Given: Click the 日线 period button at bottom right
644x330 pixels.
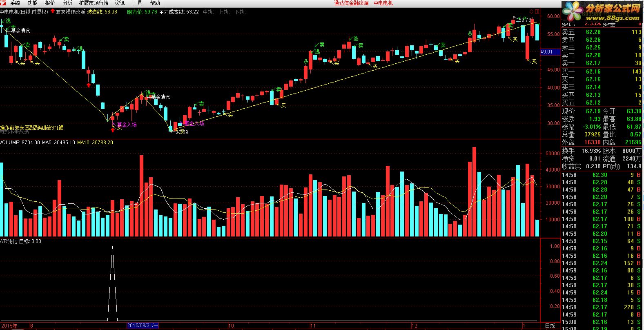Looking at the screenshot, I should (x=550, y=326).
